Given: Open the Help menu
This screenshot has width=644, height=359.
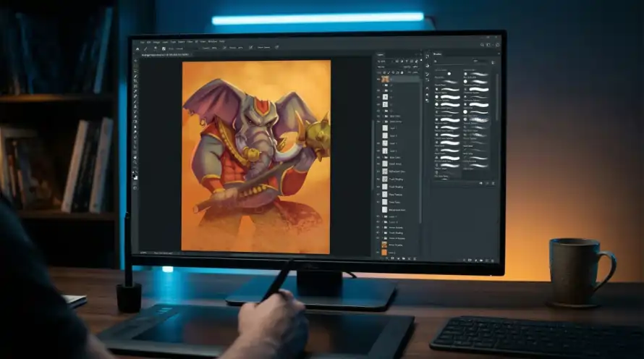Looking at the screenshot, I should (x=222, y=41).
